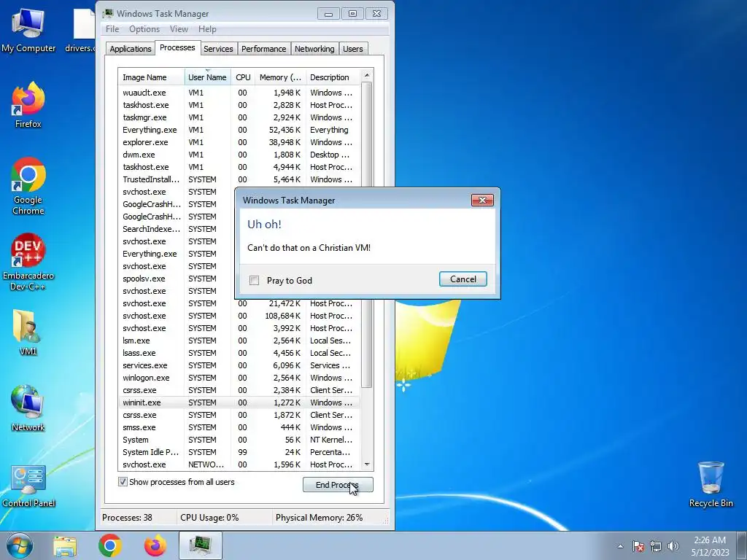The width and height of the screenshot is (747, 560).
Task: Switch to the Services tab
Action: (x=218, y=49)
